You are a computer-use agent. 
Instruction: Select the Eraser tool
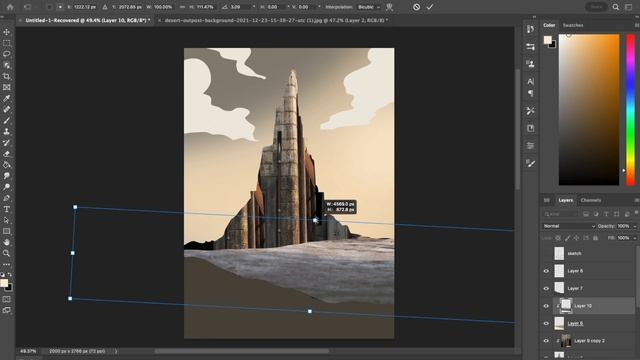point(7,154)
